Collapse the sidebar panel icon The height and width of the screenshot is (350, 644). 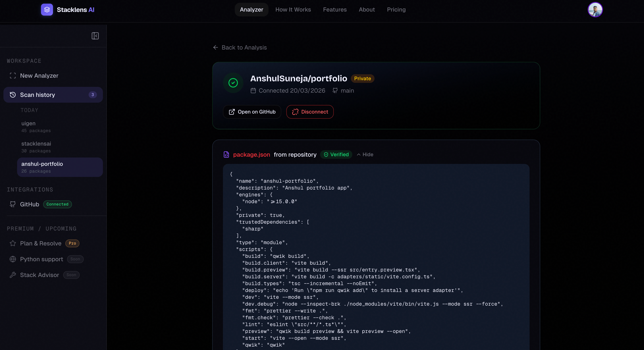click(x=95, y=36)
